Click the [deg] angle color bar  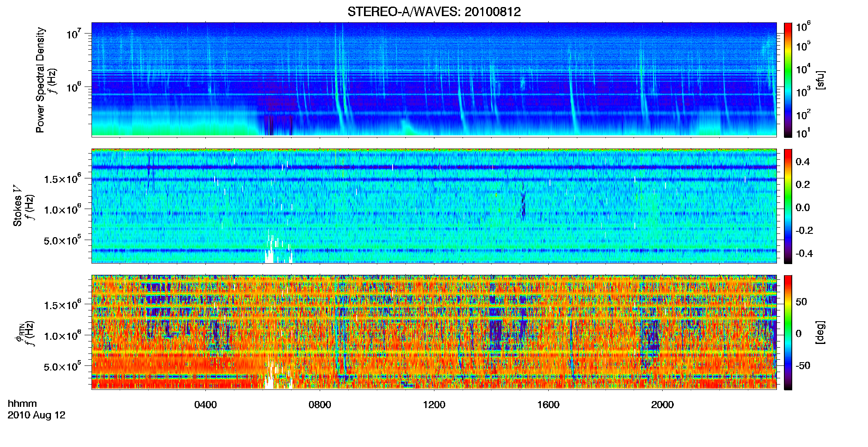[788, 332]
